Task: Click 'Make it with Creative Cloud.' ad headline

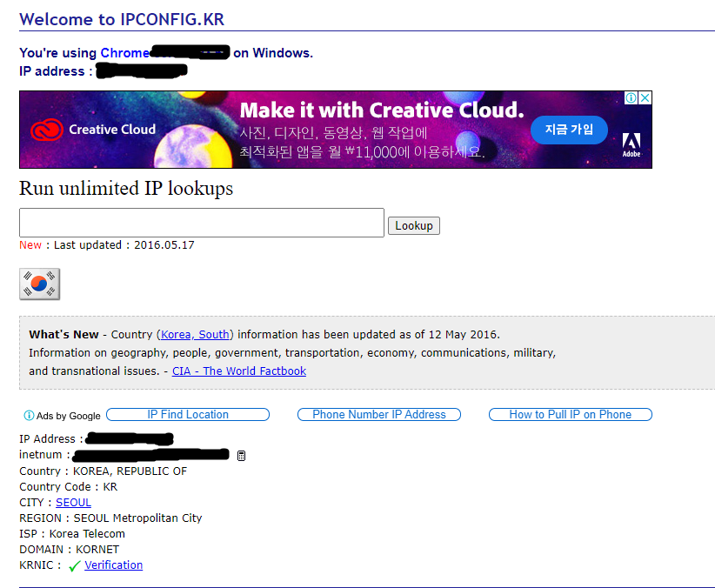Action: click(382, 110)
